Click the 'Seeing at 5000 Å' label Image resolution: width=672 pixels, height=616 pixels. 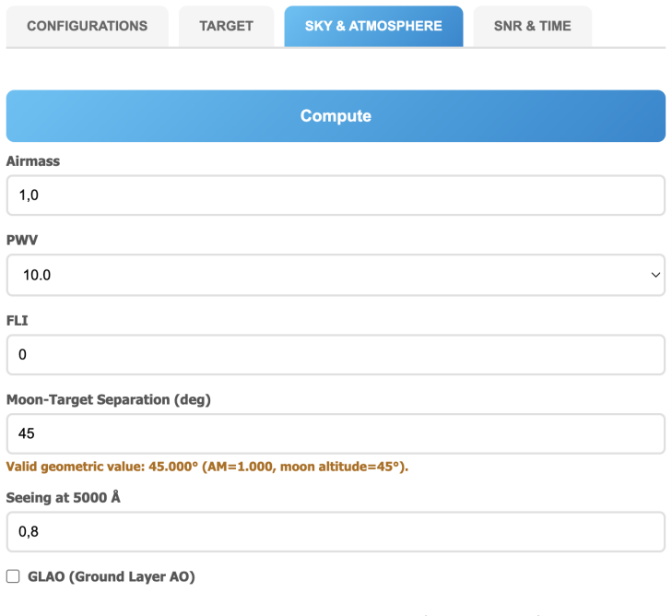[63, 497]
